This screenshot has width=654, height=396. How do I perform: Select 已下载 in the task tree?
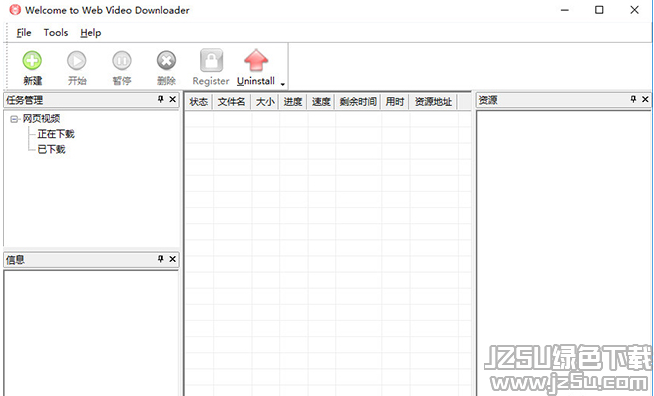51,149
